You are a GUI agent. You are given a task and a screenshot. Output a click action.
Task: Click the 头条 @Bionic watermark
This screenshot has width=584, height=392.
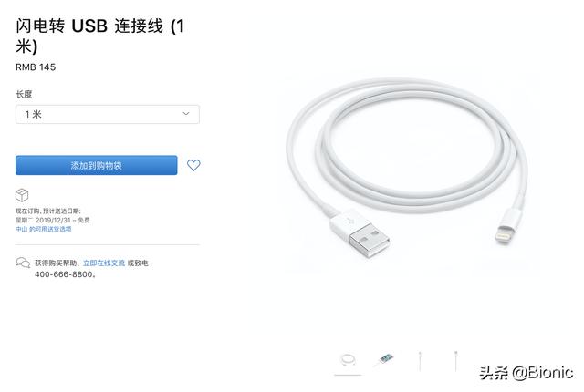[x=527, y=372]
